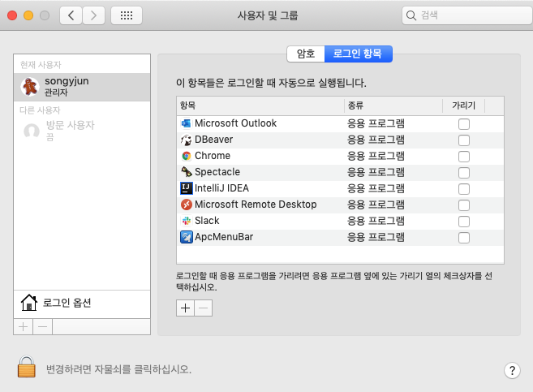Toggle hide checkbox for DBeaver

(x=464, y=140)
